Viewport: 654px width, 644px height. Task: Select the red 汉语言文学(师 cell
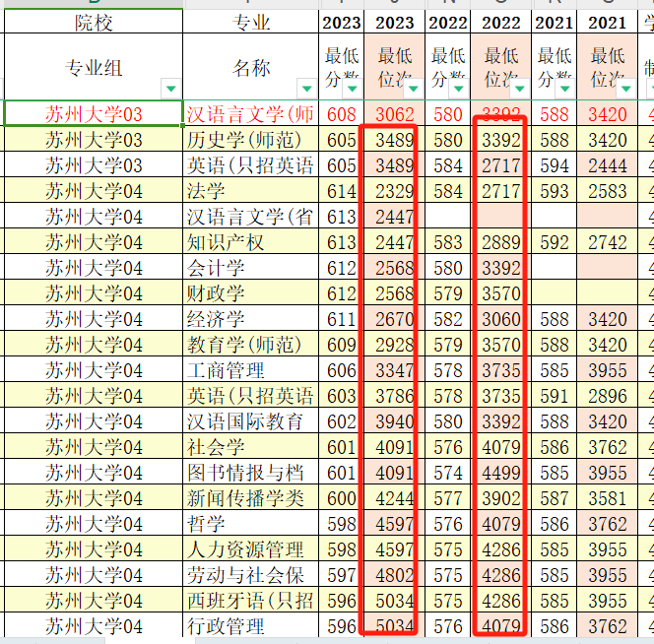251,114
